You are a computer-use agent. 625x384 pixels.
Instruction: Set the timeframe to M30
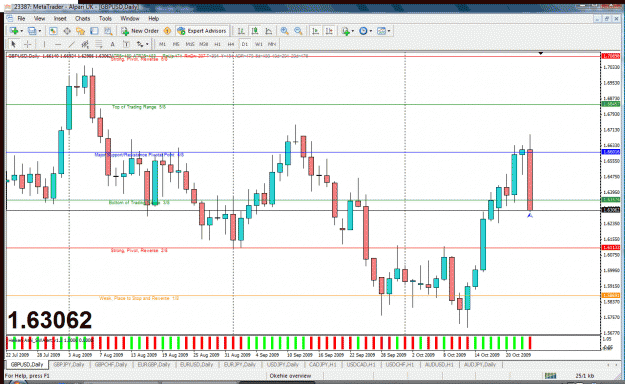204,44
